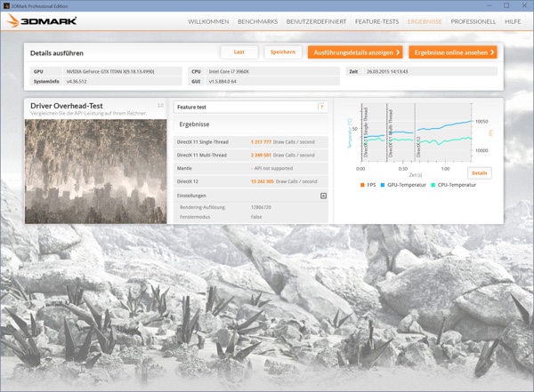Open the PROFESSIONELL tab
This screenshot has width=534, height=392.
tap(473, 21)
